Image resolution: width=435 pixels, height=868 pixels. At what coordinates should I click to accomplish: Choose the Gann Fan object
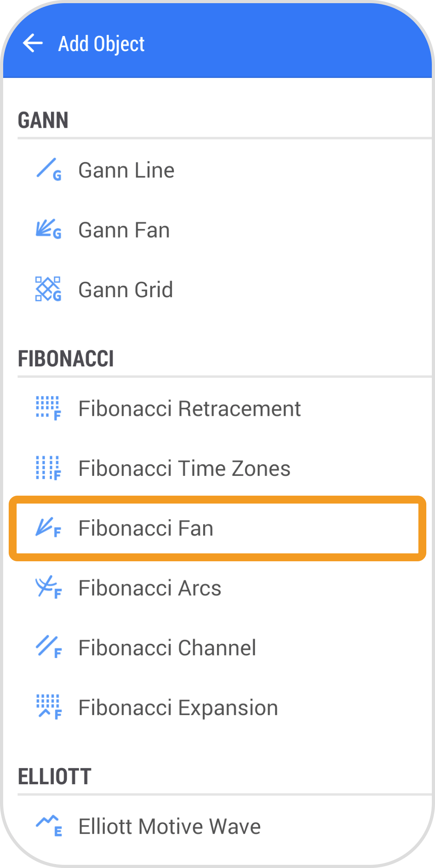[x=124, y=230]
